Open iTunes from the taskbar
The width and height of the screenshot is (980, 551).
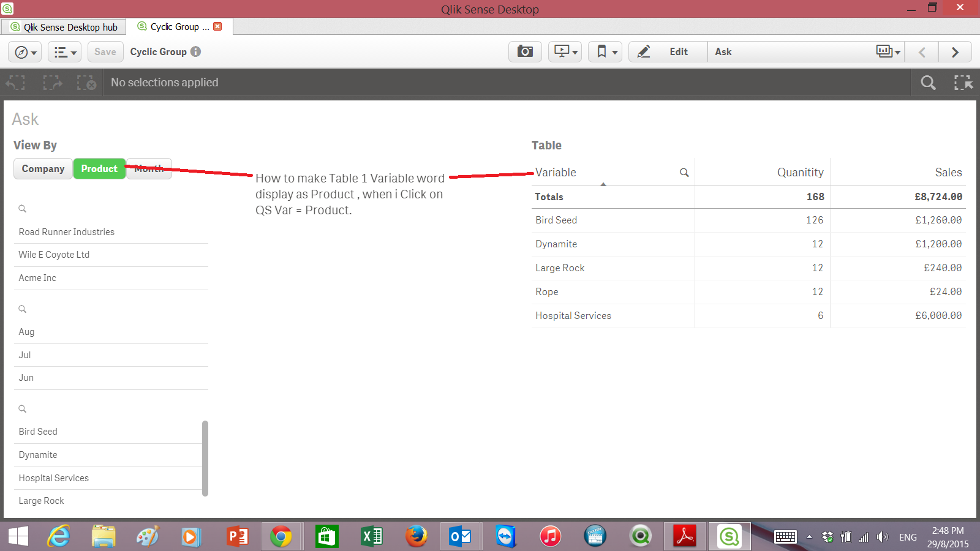(x=550, y=537)
